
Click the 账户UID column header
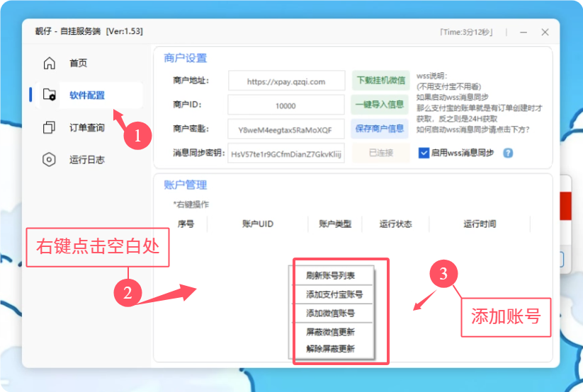258,224
